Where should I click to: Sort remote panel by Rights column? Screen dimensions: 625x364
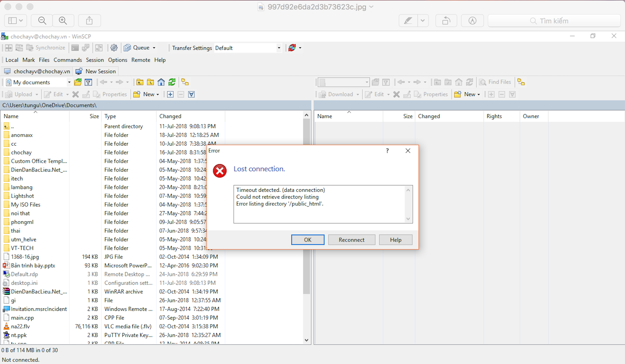point(501,116)
